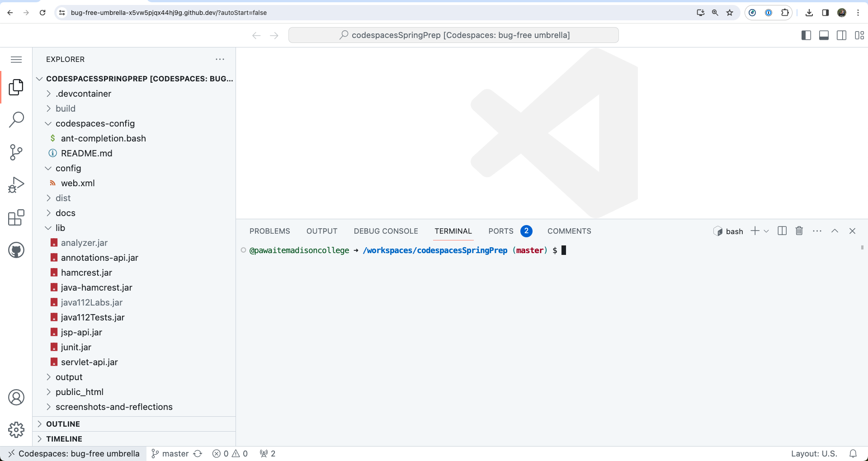The image size is (868, 461).
Task: Open terminal panel more actions ellipsis
Action: 817,231
